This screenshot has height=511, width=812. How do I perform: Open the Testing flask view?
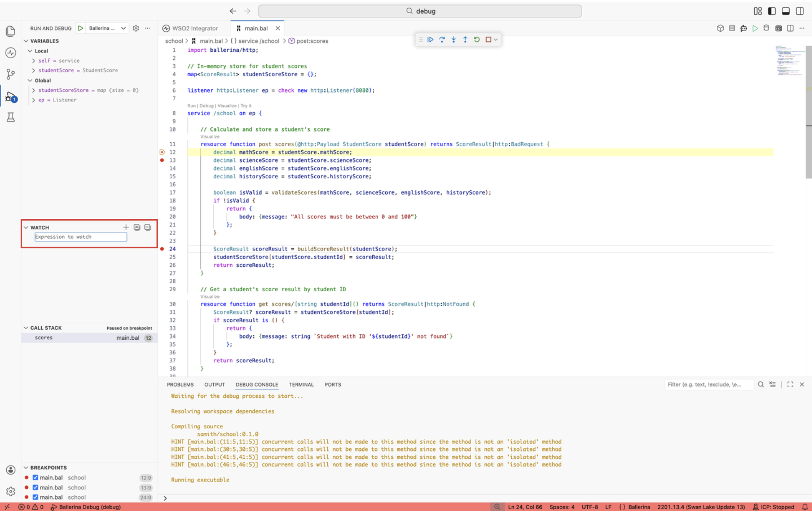coord(11,117)
